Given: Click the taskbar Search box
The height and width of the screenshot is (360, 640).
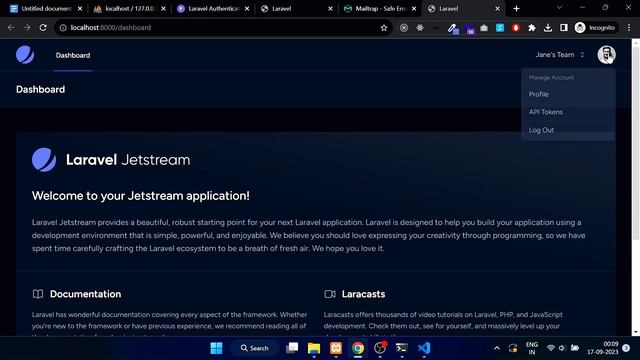Looking at the screenshot, I should (x=254, y=348).
